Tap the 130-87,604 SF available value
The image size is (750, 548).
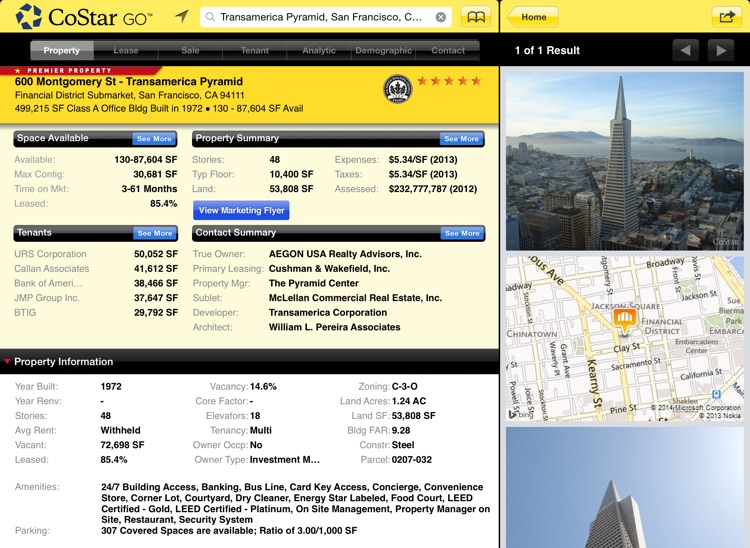click(x=145, y=160)
